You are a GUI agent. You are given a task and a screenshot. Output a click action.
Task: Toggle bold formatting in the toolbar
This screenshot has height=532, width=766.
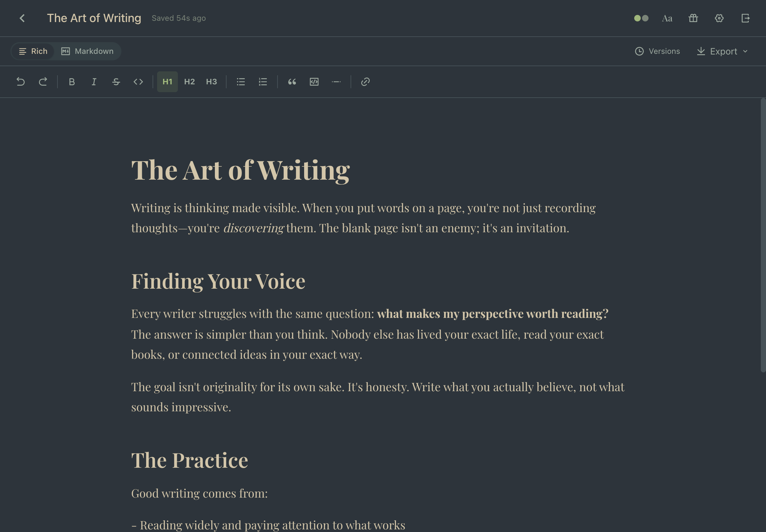71,82
